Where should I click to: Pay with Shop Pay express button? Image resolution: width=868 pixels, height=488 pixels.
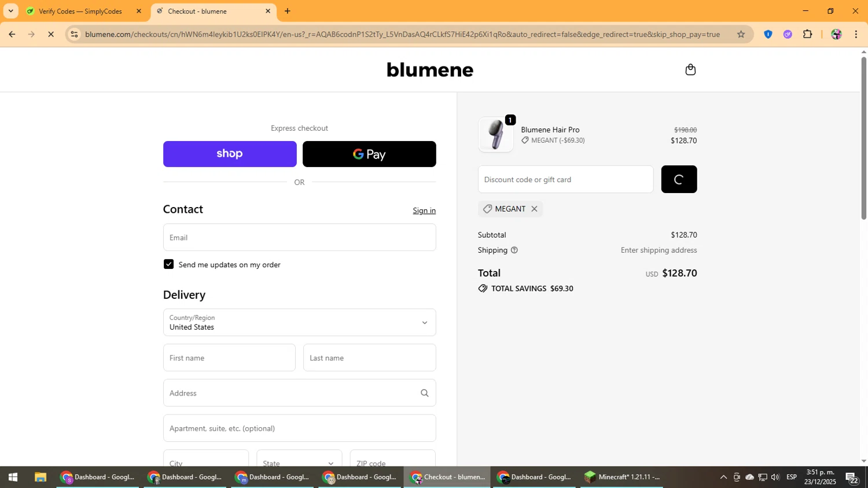(230, 154)
